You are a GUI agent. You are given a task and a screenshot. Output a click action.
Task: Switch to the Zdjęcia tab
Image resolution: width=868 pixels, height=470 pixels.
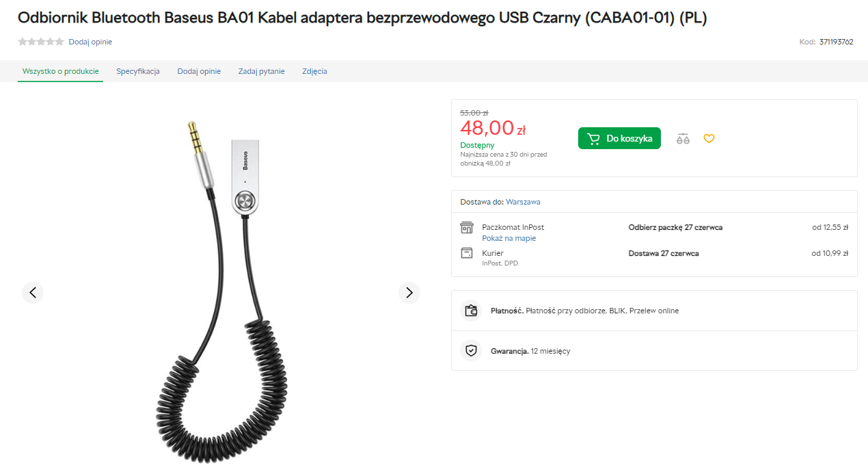[x=314, y=71]
